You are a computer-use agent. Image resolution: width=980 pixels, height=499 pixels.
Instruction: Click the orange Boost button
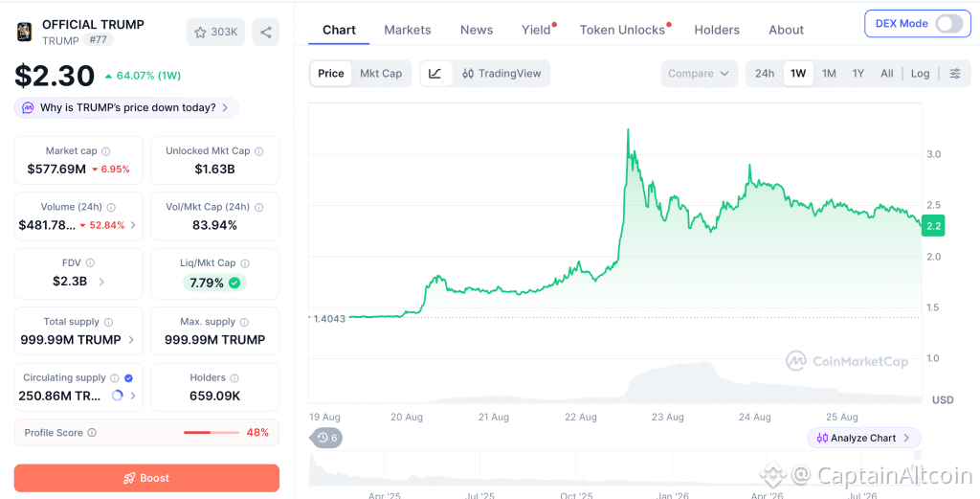tap(146, 478)
